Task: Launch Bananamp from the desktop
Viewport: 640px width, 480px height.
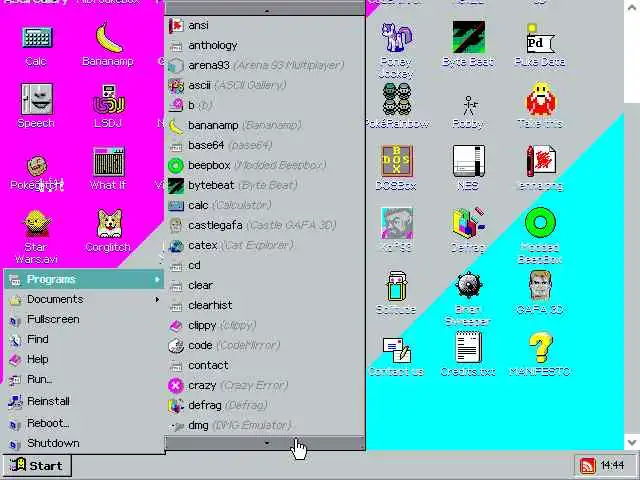Action: (x=108, y=45)
